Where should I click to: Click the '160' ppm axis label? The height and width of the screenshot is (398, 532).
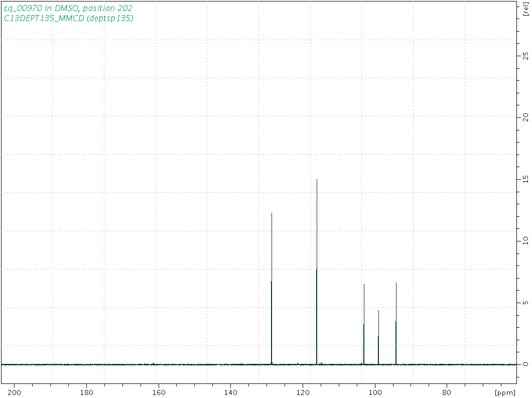click(x=159, y=392)
